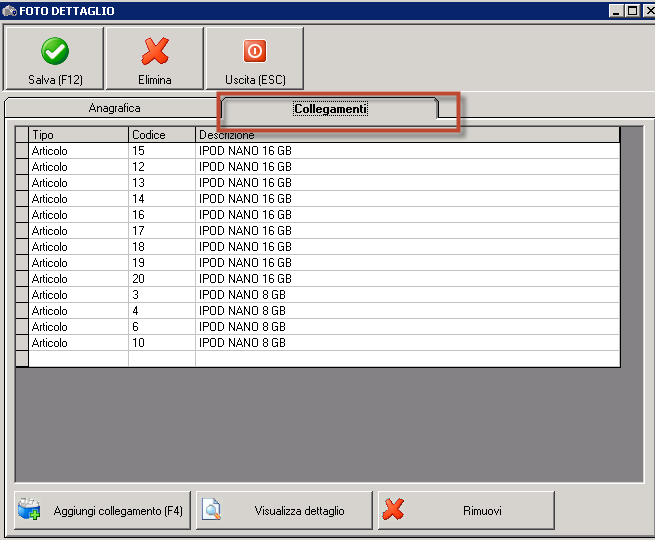Click IPOD NANO 16 GB in code 19 row

click(x=245, y=263)
